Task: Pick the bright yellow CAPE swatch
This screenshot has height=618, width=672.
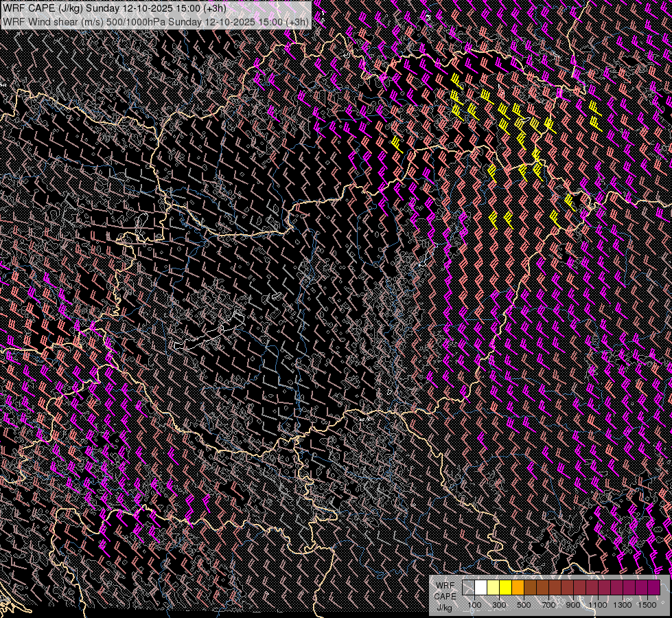Action: pos(505,587)
